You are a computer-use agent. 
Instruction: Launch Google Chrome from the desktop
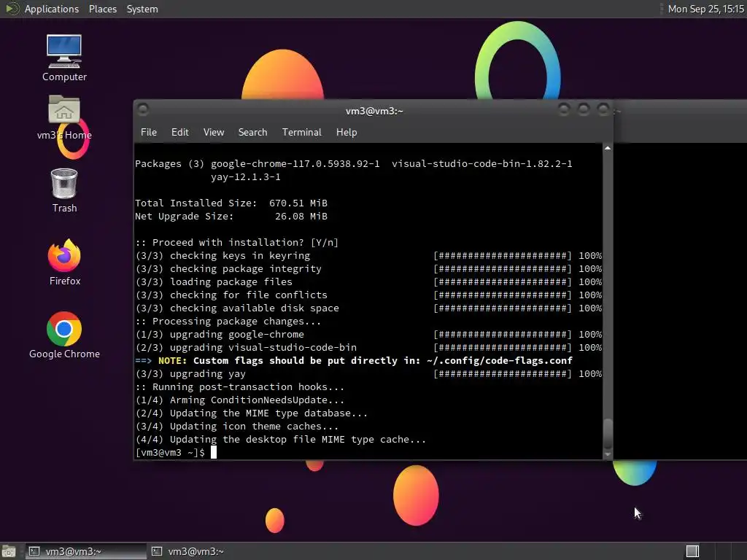coord(64,335)
